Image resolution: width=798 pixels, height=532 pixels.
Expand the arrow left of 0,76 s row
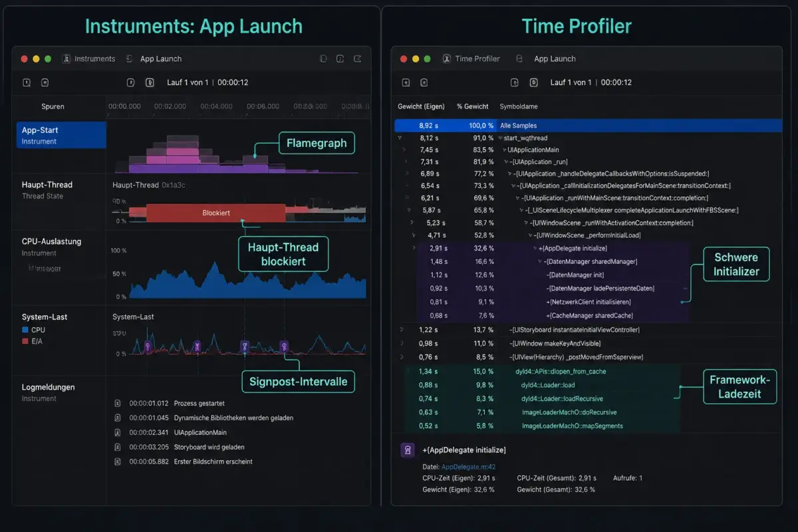point(402,357)
